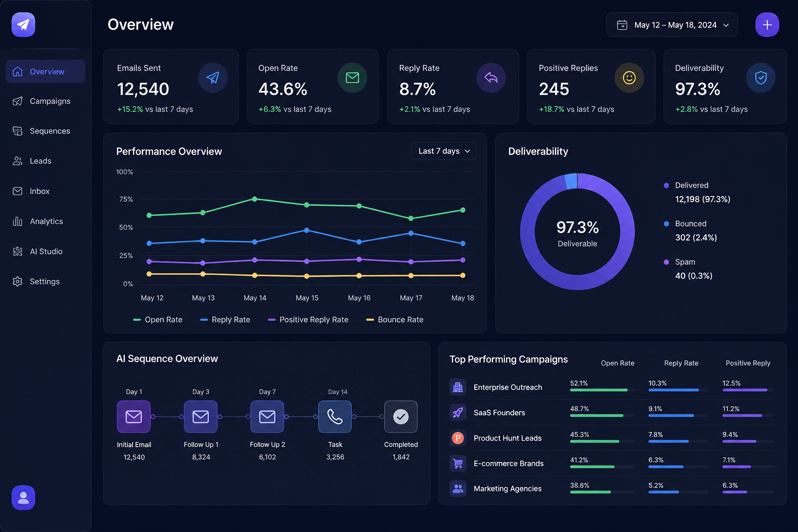Image resolution: width=798 pixels, height=532 pixels.
Task: Click the paper plane app logo
Action: [23, 24]
